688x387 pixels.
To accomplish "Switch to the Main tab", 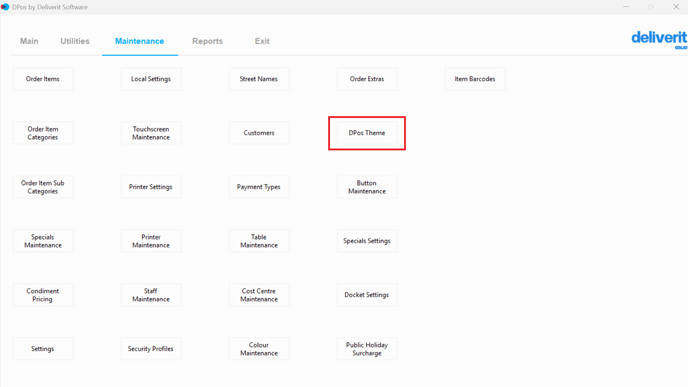I will click(29, 41).
